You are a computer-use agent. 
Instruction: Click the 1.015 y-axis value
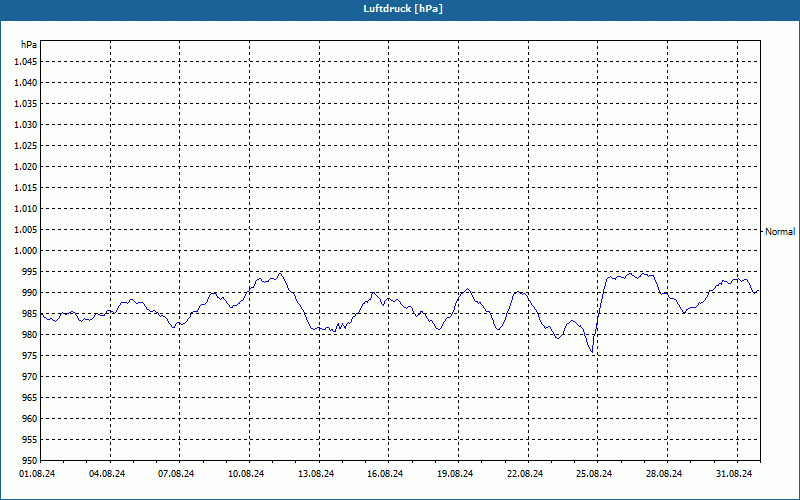point(26,188)
